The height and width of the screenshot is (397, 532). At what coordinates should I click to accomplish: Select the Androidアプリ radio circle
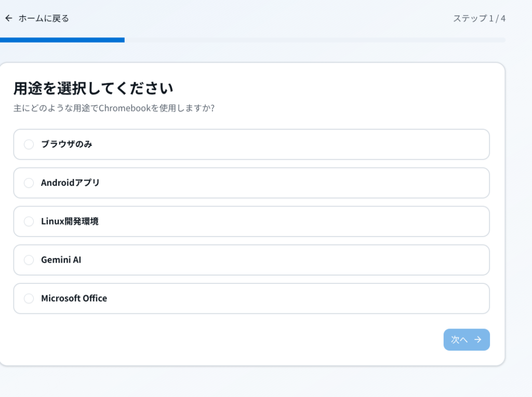[29, 183]
